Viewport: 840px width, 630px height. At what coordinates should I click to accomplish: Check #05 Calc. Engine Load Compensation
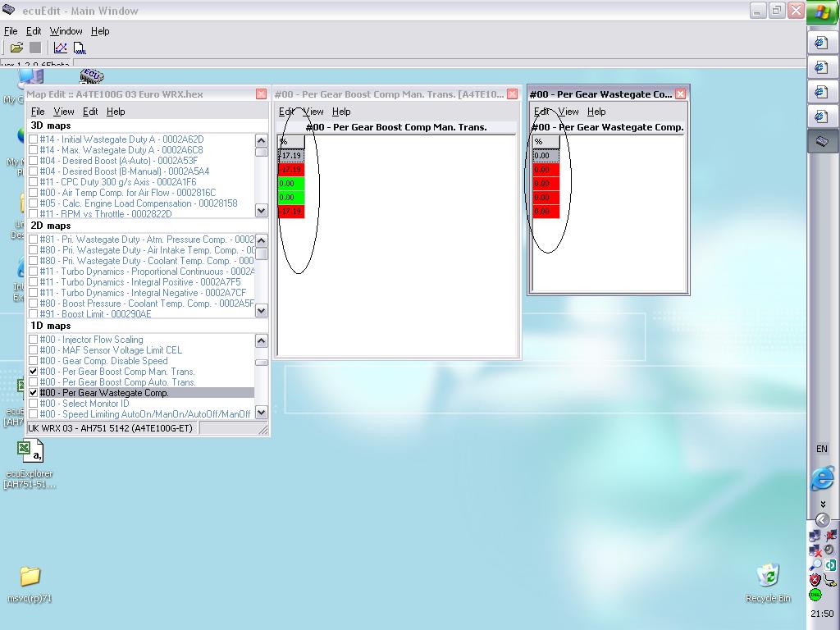pyautogui.click(x=33, y=203)
